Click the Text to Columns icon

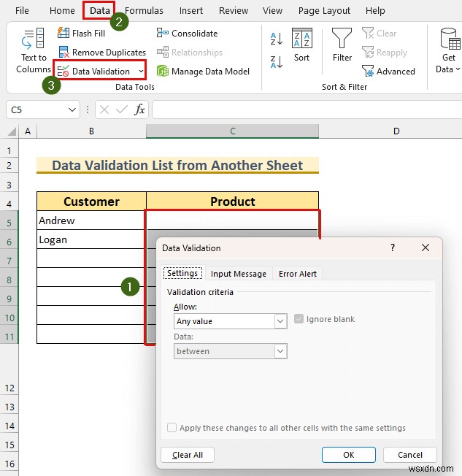point(33,38)
